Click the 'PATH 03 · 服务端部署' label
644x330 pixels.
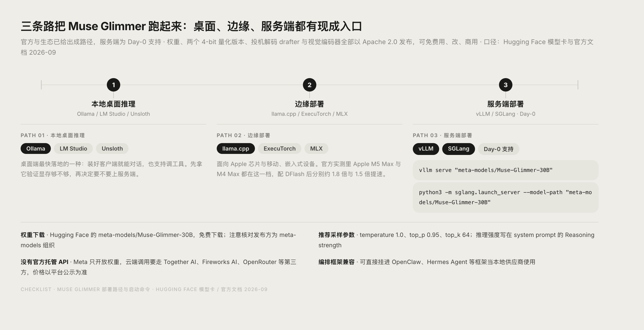point(442,135)
